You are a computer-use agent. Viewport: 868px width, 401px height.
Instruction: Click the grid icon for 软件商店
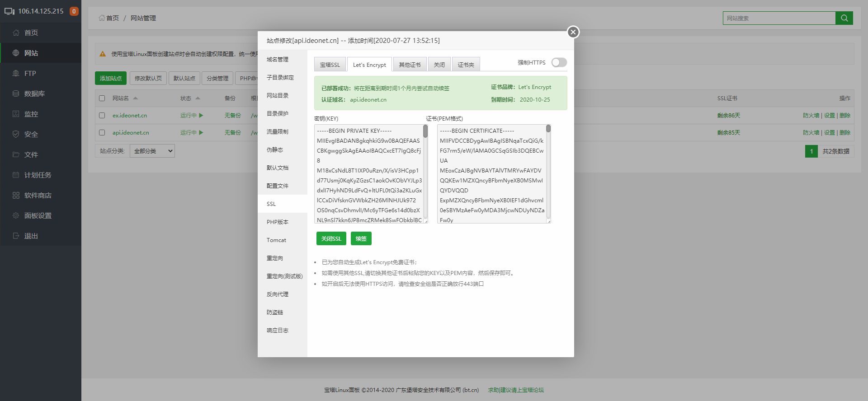point(16,195)
